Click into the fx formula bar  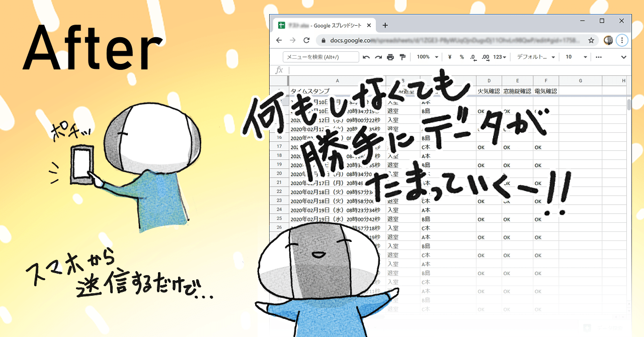click(458, 70)
